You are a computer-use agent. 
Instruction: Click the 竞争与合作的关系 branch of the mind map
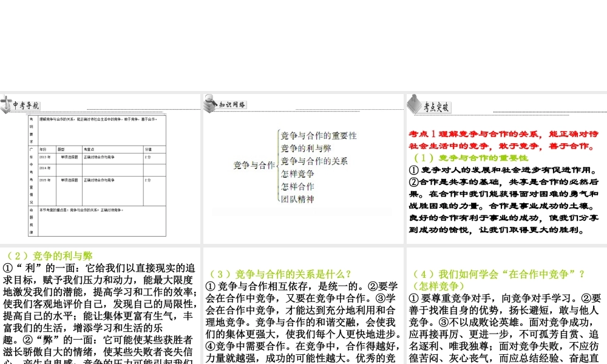click(314, 161)
